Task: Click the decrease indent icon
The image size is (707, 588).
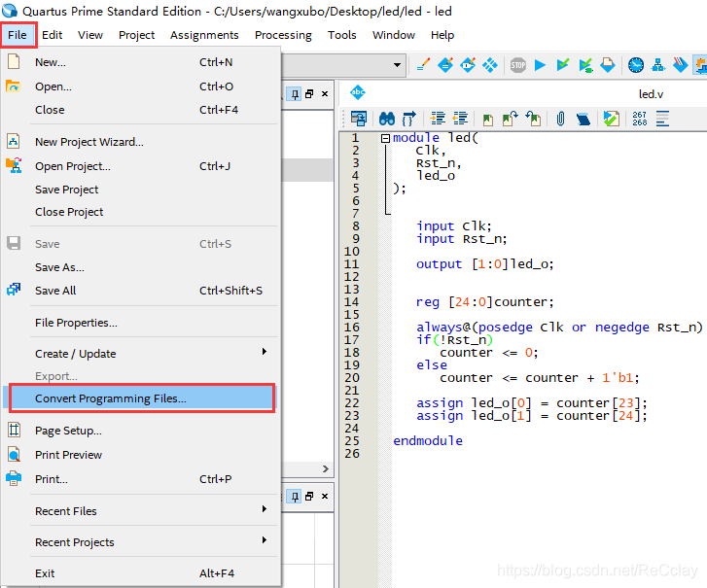Action: pyautogui.click(x=460, y=119)
